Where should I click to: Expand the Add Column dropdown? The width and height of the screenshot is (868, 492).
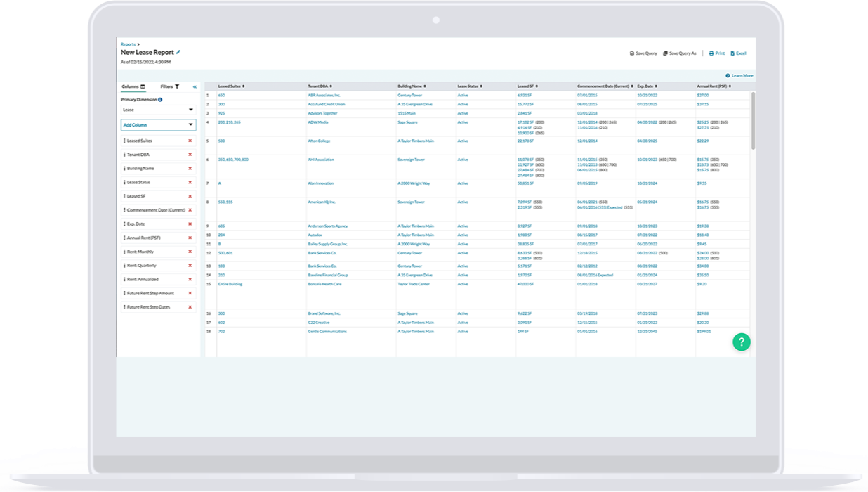[158, 125]
